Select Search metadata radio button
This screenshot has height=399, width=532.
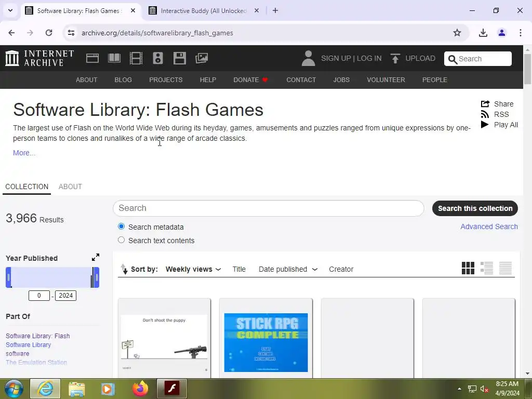tap(121, 227)
